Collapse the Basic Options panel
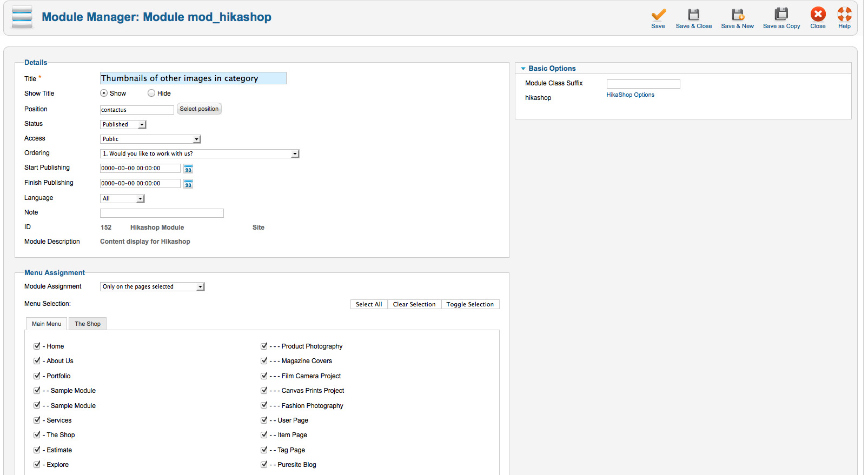The width and height of the screenshot is (868, 475). click(x=523, y=69)
